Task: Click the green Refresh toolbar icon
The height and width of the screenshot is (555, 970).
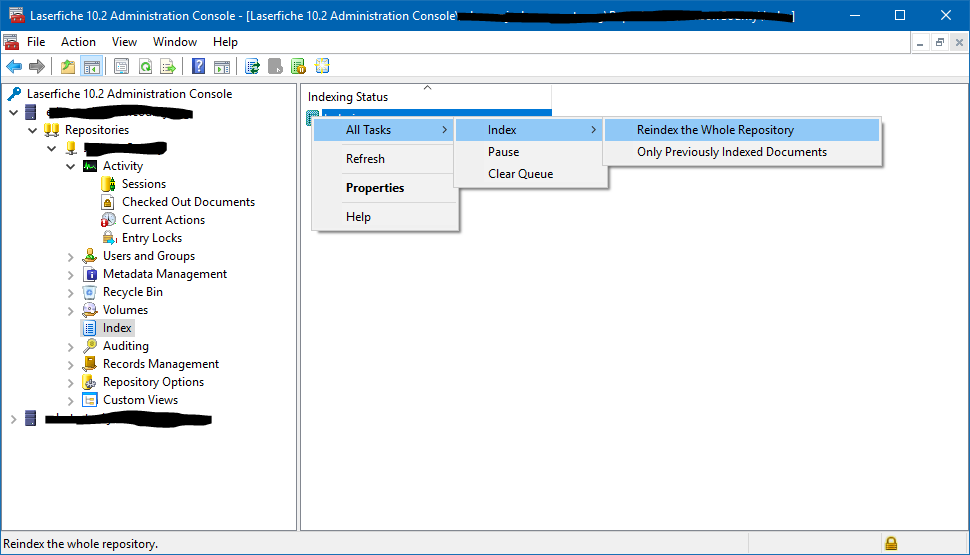Action: coord(145,66)
